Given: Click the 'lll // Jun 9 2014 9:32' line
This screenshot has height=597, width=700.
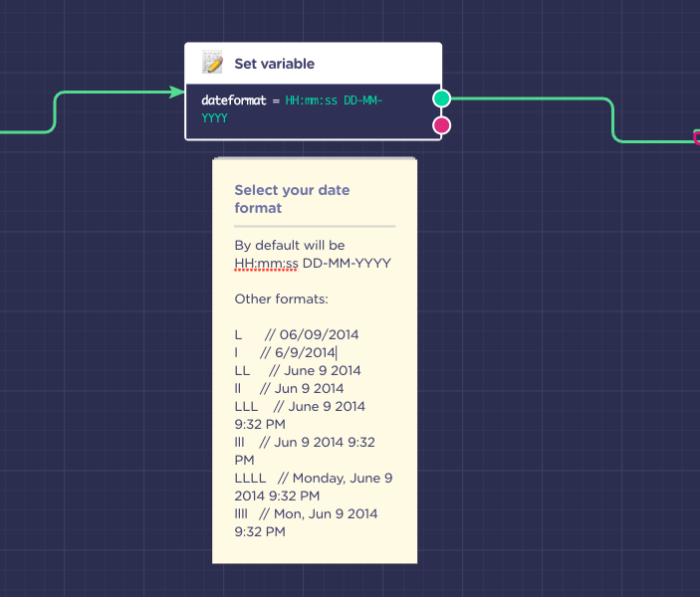Looking at the screenshot, I should click(305, 442).
